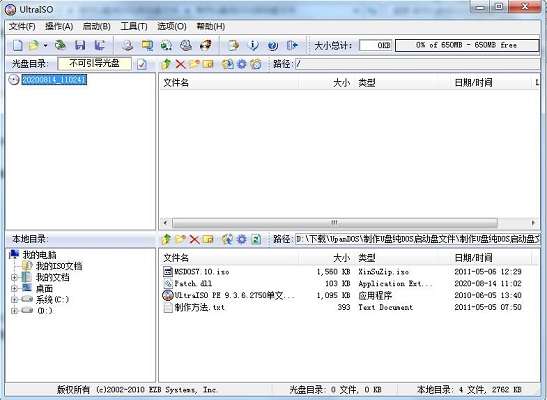Click the help question mark icon in toolbar
Screen dimensions: 547x400
pos(273,45)
